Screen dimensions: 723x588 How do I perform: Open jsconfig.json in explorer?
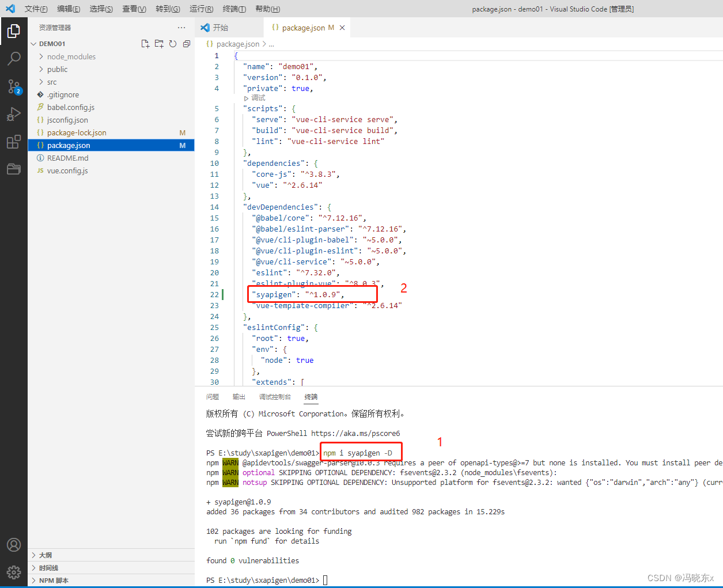point(111,120)
